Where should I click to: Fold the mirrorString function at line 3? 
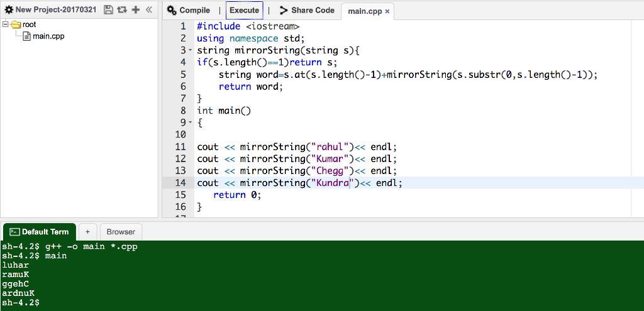tap(190, 50)
